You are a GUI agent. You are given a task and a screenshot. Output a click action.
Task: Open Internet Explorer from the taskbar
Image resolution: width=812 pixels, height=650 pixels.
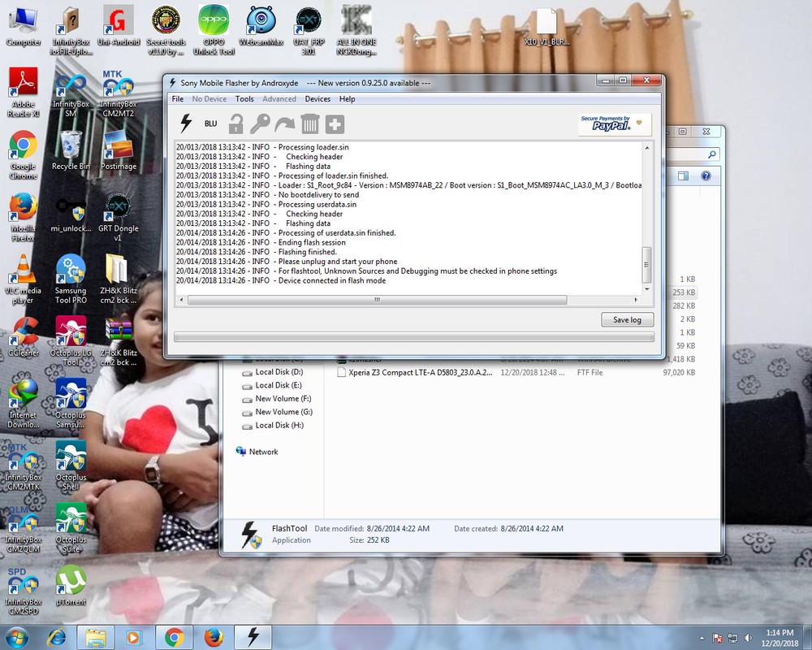pos(57,637)
